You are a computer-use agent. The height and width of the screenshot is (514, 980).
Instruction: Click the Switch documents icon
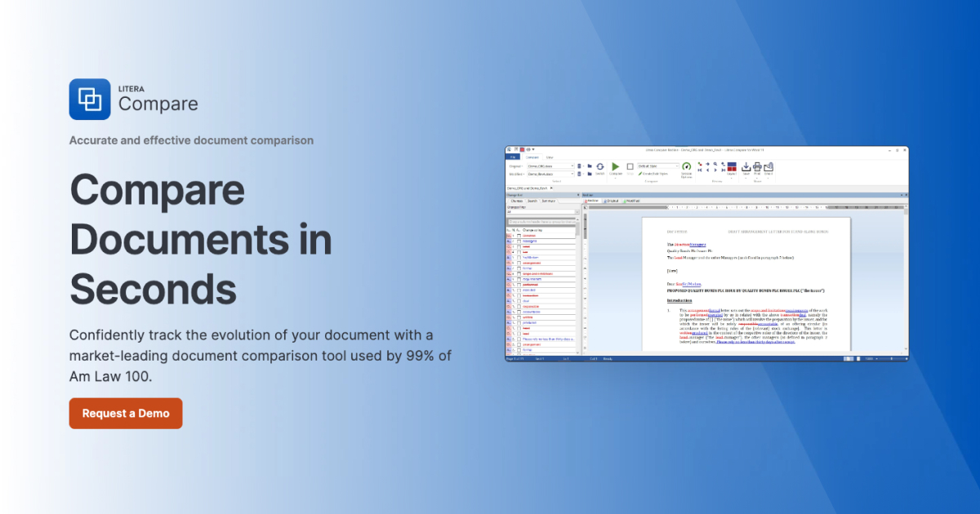coord(599,166)
